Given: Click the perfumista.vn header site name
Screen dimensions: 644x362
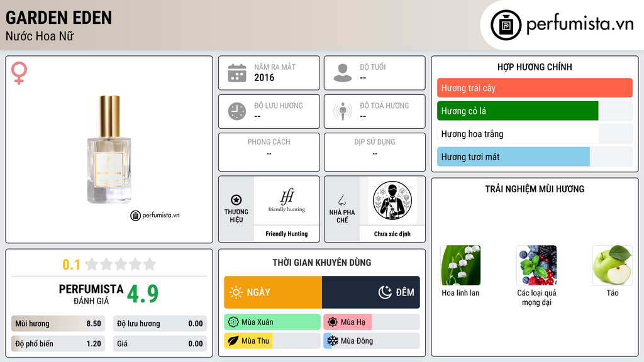Looking at the screenshot, I should (580, 24).
